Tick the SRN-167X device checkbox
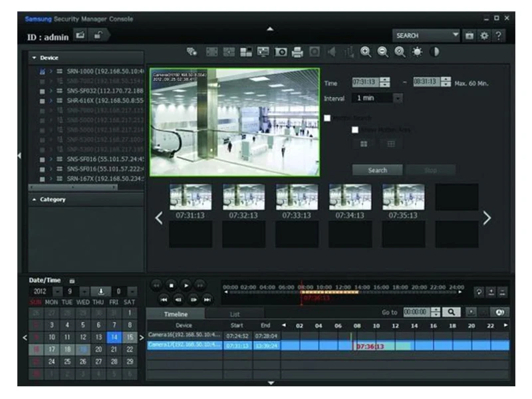 point(42,178)
